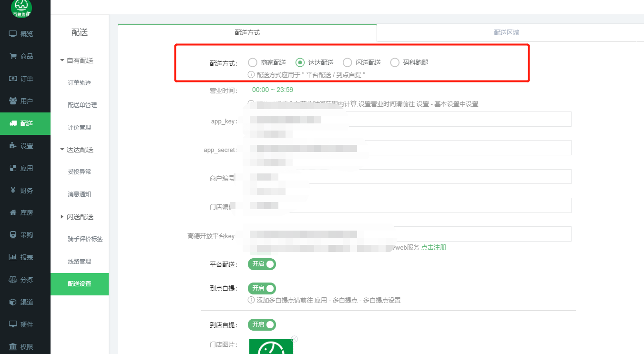Click the 报表 bar chart icon
Screen dimensions: 644x354
click(x=13, y=257)
